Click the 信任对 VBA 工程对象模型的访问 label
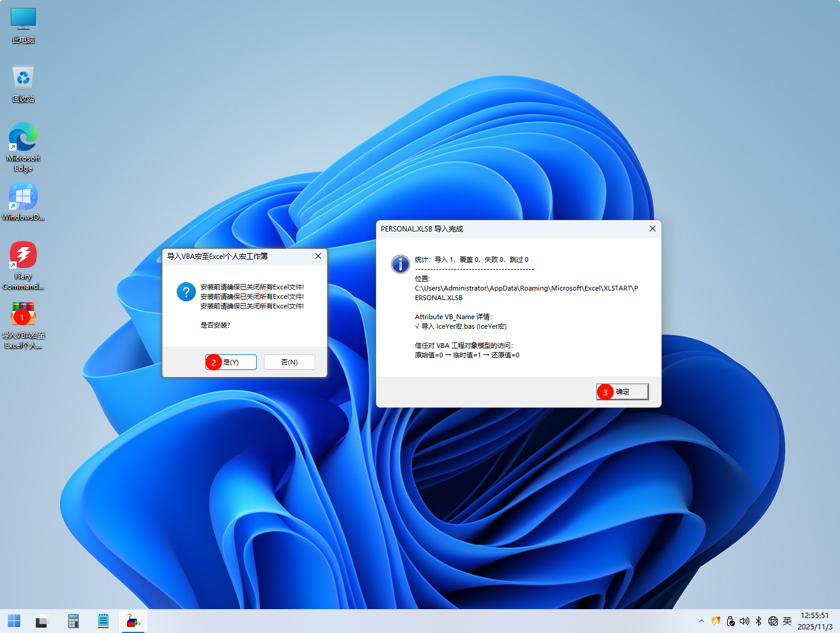840x633 pixels. [x=464, y=345]
